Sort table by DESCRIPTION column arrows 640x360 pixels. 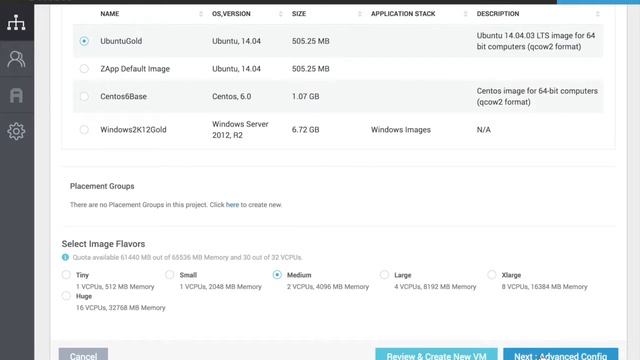click(598, 14)
